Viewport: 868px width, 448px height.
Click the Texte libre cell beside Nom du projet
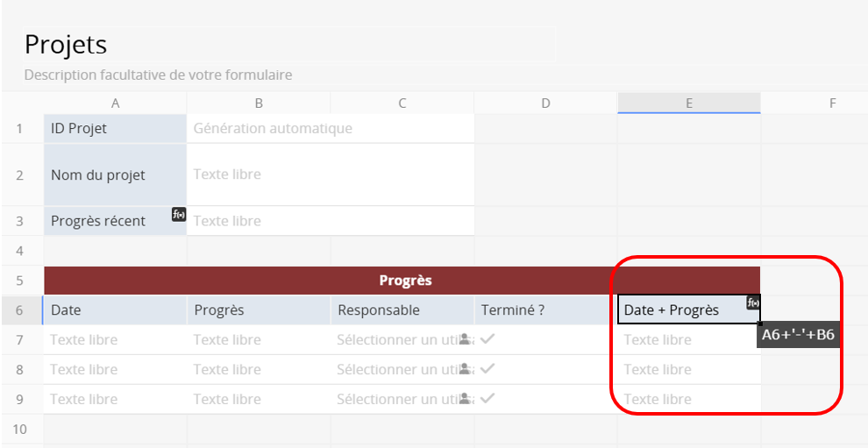point(330,174)
